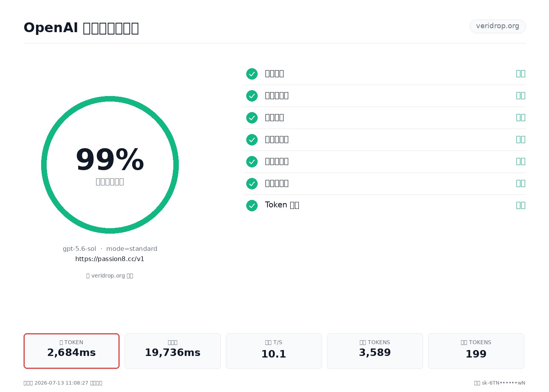549x392 pixels.
Task: Open the veridrop.org badge in header
Action: pyautogui.click(x=498, y=26)
